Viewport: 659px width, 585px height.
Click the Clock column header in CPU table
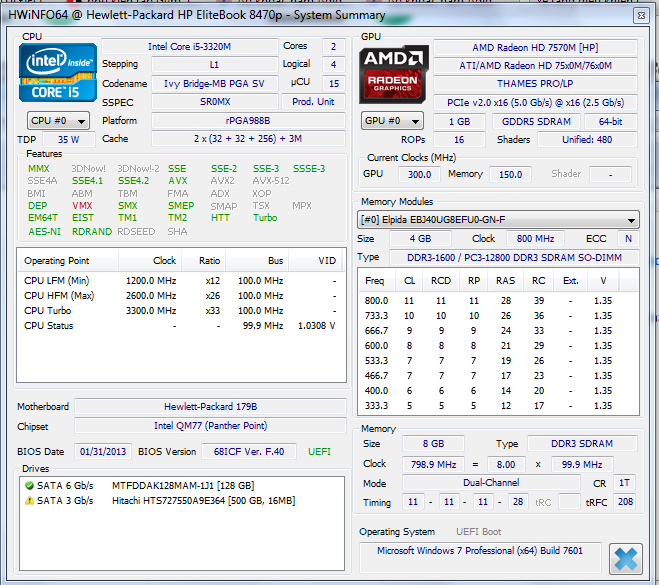150,261
